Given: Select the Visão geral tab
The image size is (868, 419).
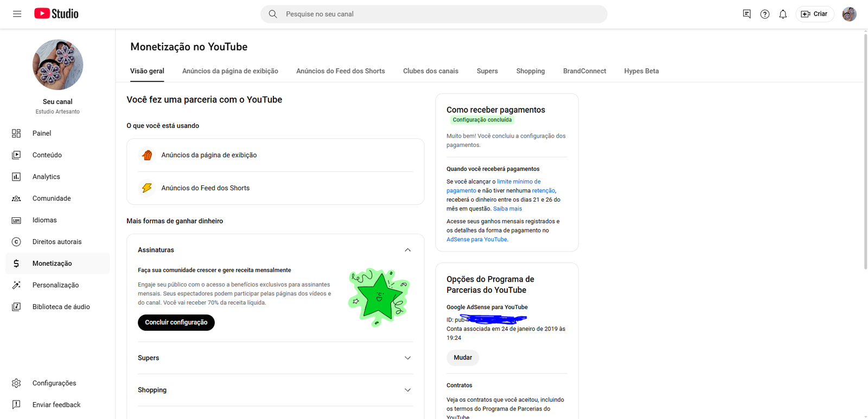Looking at the screenshot, I should [x=147, y=71].
